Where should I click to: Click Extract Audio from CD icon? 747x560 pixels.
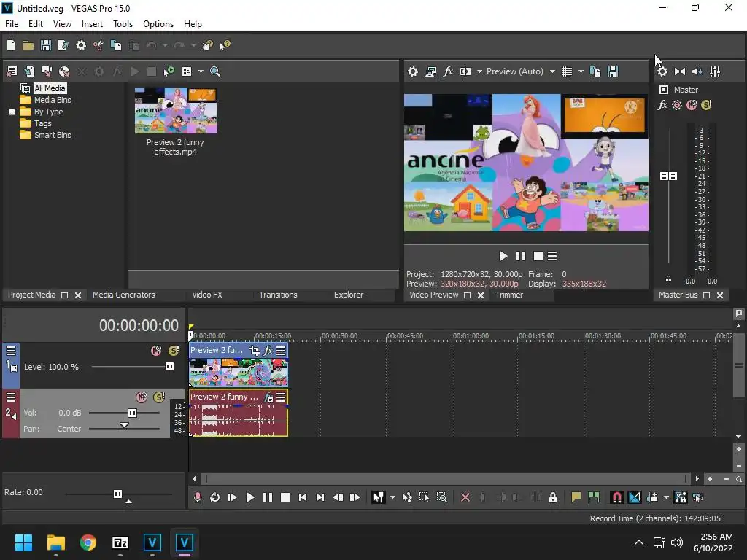64,71
